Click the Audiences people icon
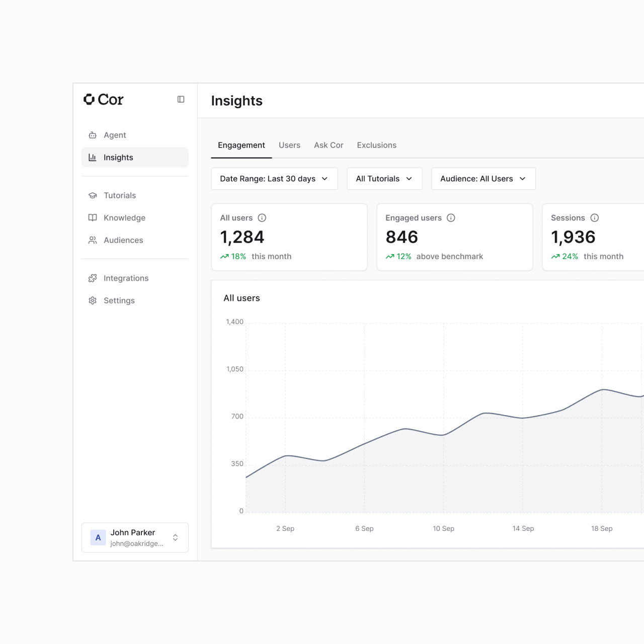 (x=93, y=240)
